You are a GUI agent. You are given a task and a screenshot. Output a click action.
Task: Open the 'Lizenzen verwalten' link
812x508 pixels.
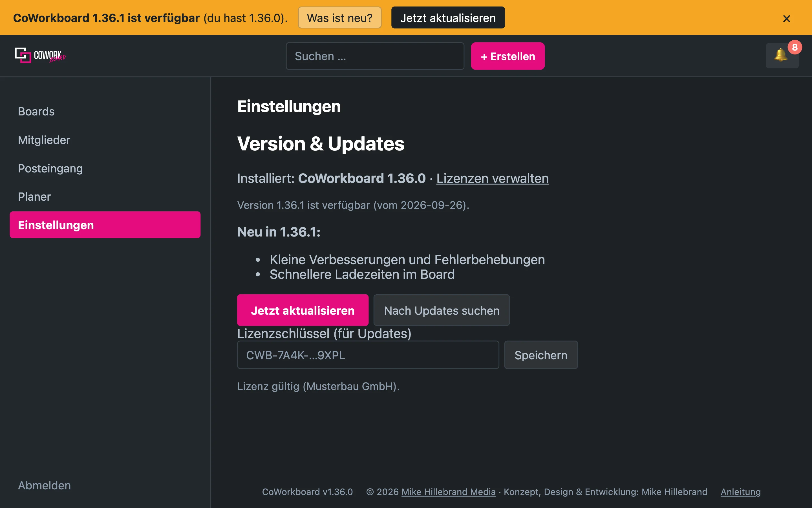click(492, 178)
